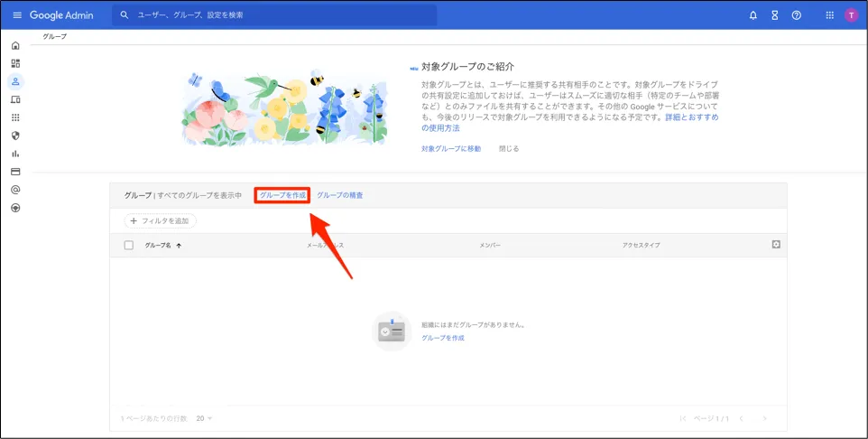The height and width of the screenshot is (439, 868).
Task: Click the フィルタを追加 button
Action: [160, 220]
